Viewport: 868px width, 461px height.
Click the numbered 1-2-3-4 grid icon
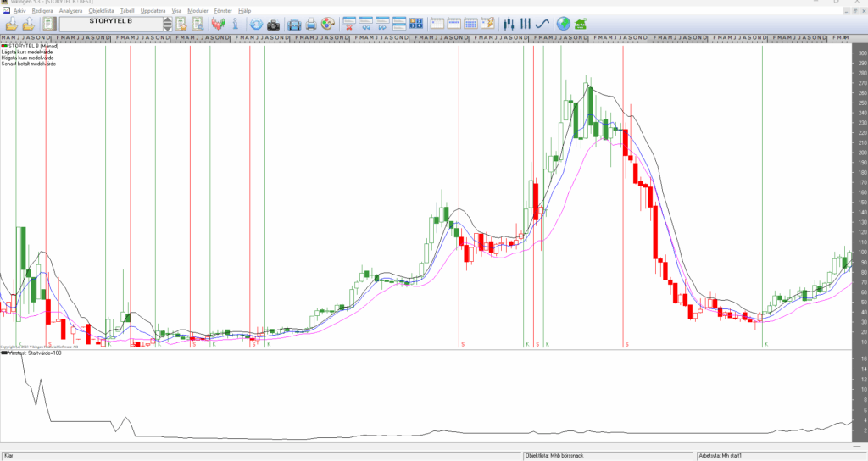coord(415,24)
